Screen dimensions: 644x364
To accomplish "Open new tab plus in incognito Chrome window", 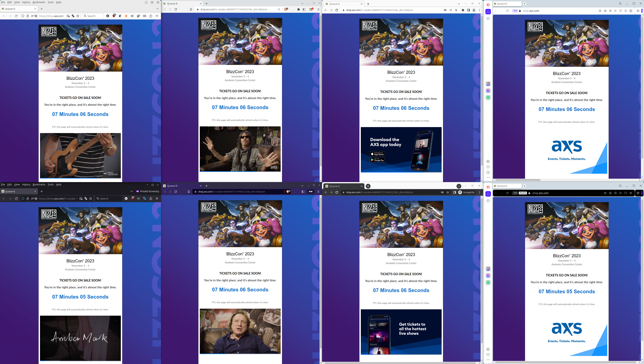I will pos(368,186).
